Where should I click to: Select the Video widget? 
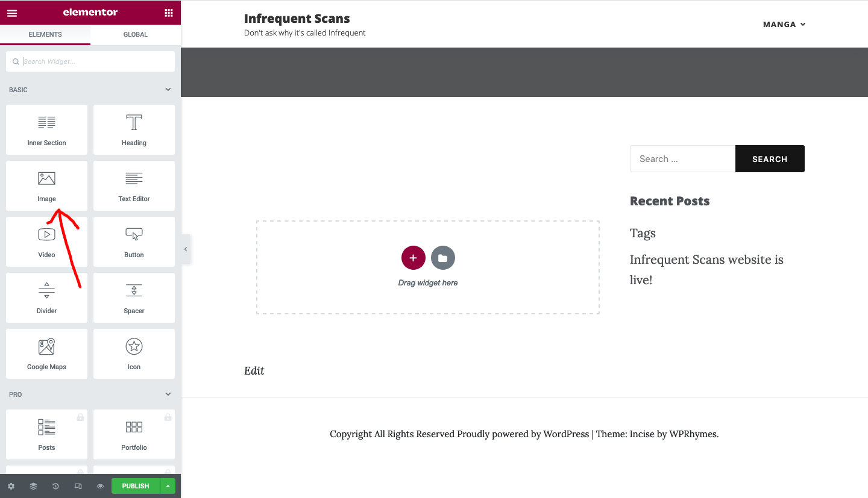pos(46,241)
